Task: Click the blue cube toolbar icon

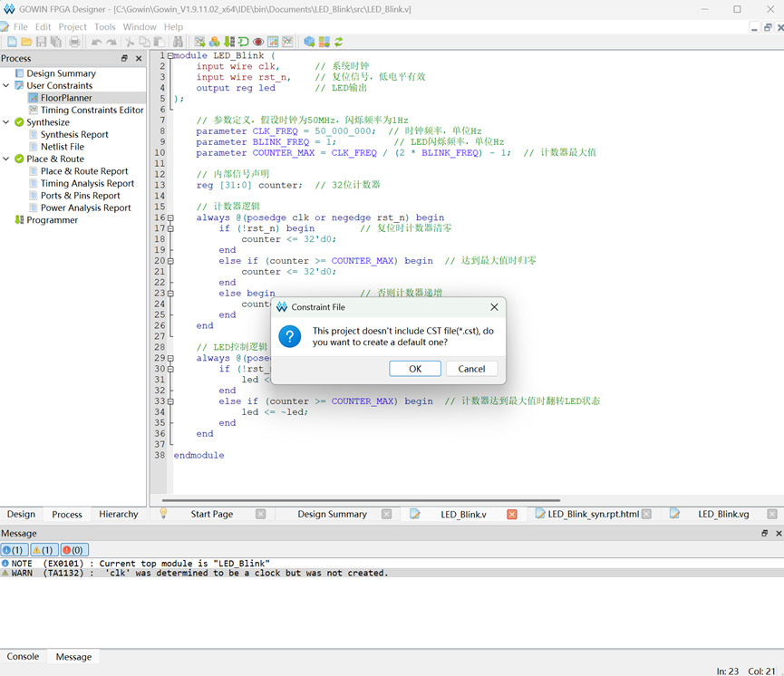Action: [x=309, y=42]
